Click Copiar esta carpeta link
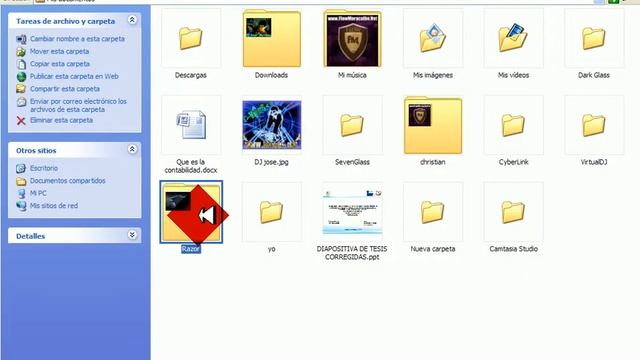This screenshot has height=360, width=640. [60, 64]
